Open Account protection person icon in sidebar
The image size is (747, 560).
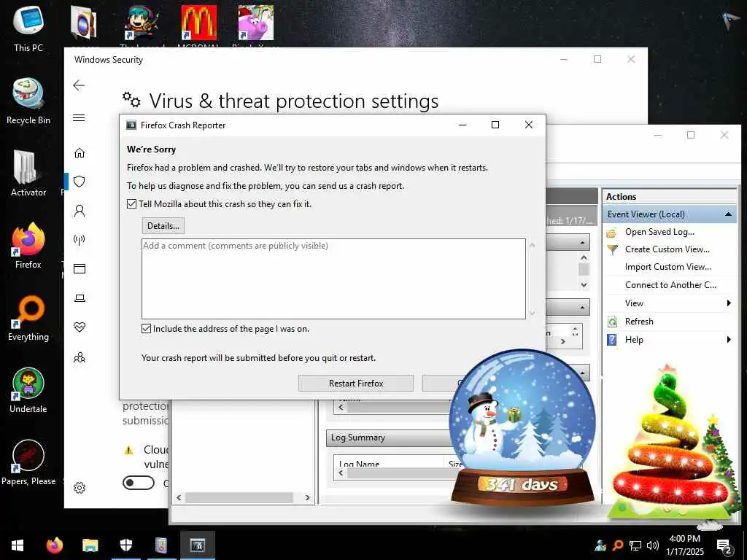[80, 211]
